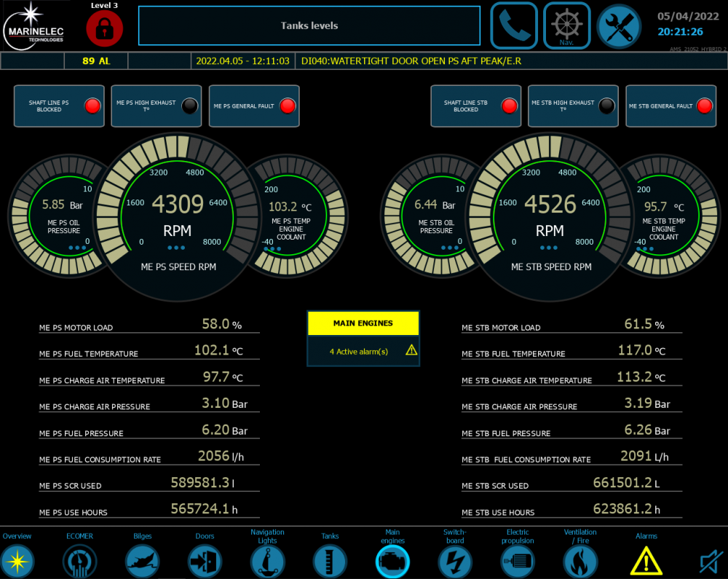Image resolution: width=728 pixels, height=579 pixels.
Task: Click the Nav. ship wheel button
Action: (566, 25)
